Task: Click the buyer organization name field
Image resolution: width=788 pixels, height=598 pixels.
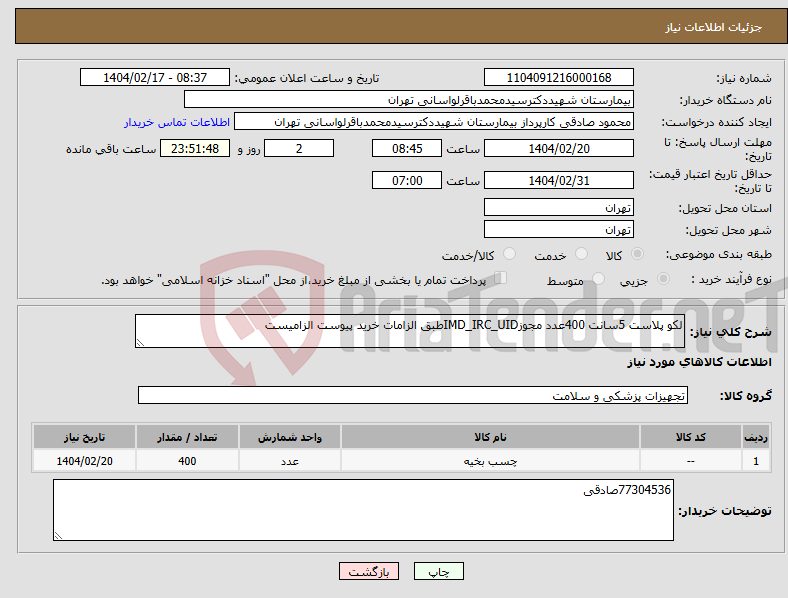Action: click(409, 99)
